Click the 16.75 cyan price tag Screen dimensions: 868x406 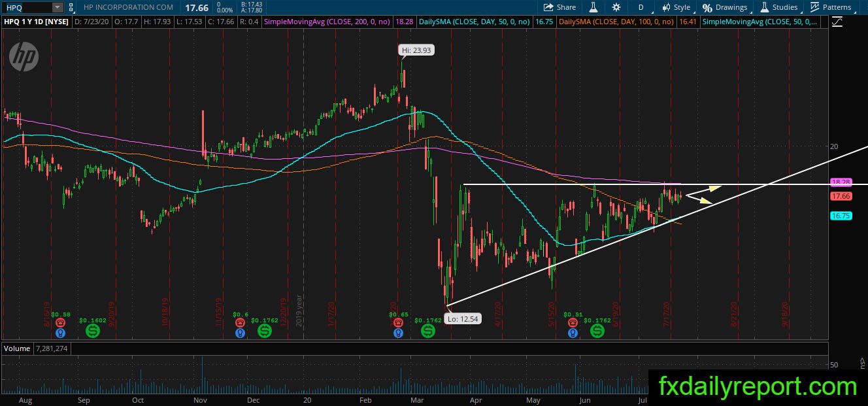tap(840, 215)
